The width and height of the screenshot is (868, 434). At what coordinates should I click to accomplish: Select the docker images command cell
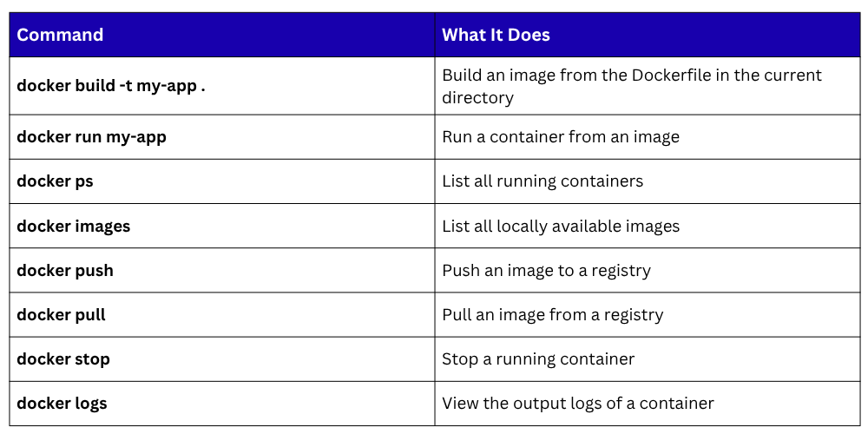click(73, 226)
